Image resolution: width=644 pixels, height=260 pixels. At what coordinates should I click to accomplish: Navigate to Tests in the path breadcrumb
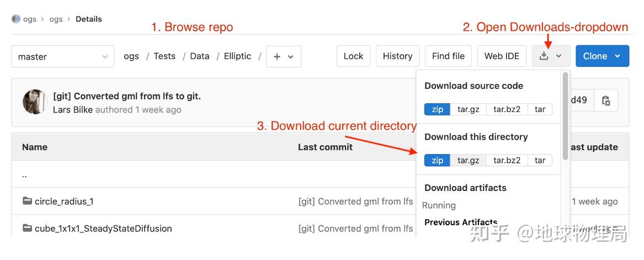pyautogui.click(x=164, y=56)
